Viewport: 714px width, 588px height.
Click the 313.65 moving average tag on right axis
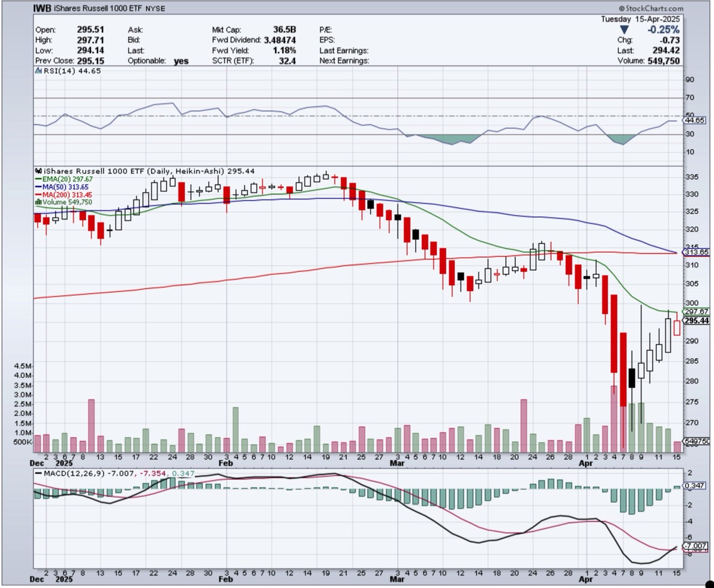click(x=696, y=252)
